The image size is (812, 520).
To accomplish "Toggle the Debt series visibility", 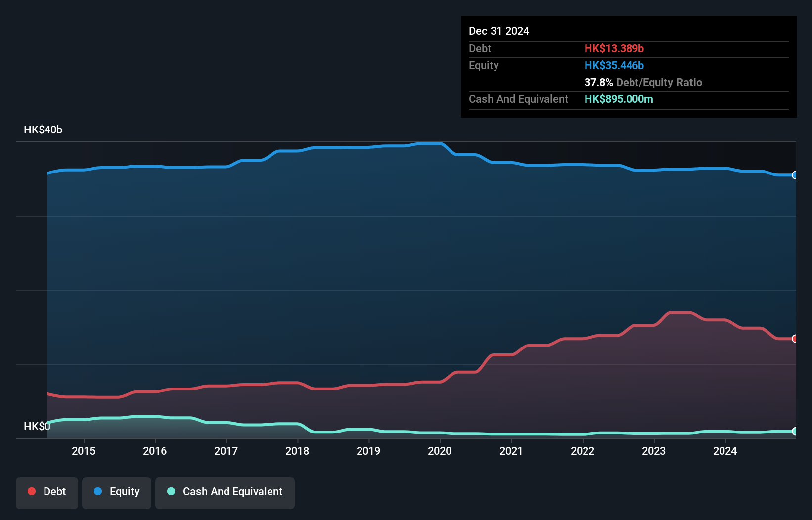I will (47, 493).
